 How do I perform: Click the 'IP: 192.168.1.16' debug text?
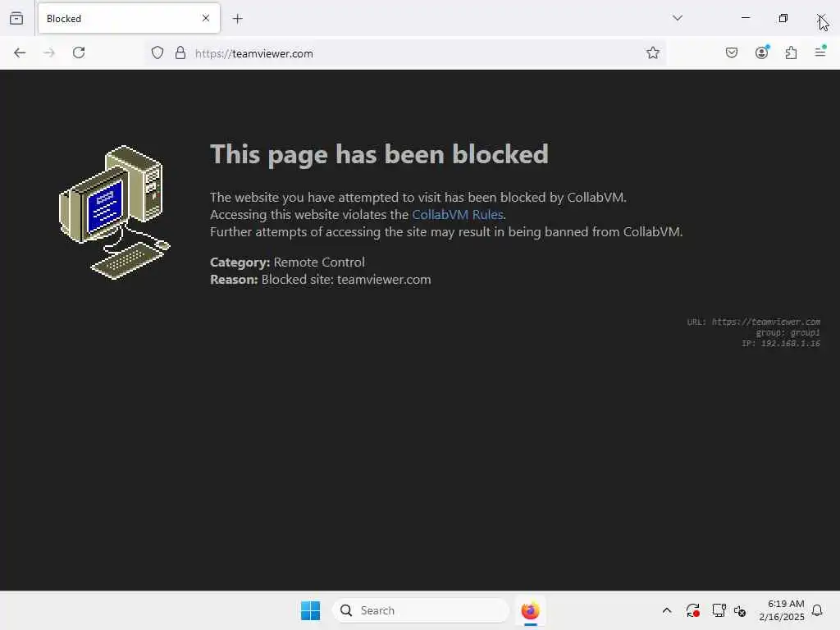[x=781, y=344]
